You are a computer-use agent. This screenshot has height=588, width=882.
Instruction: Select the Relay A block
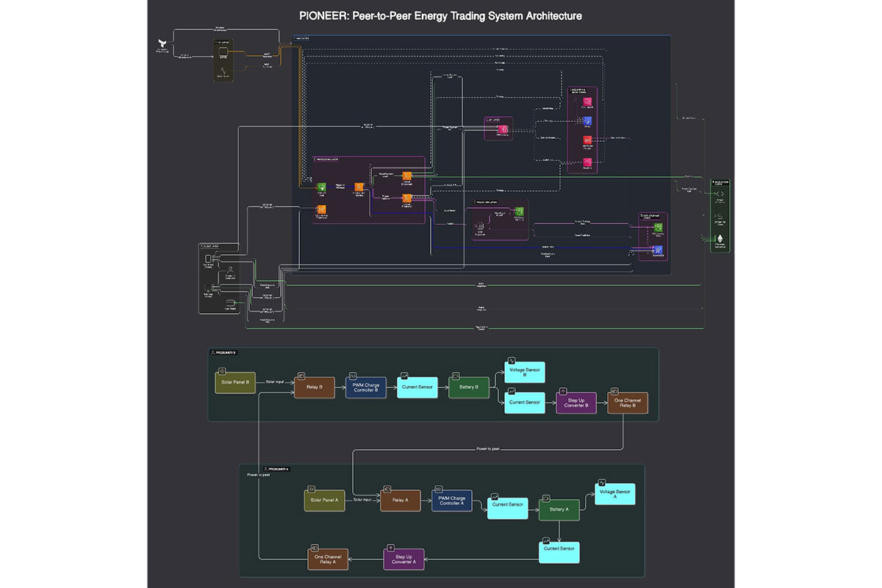tap(401, 501)
